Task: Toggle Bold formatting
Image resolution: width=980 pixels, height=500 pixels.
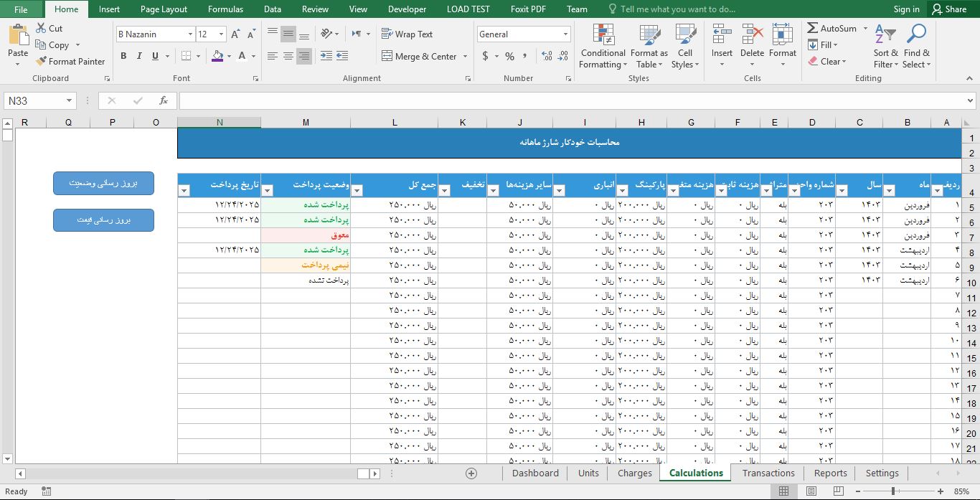Action: coord(123,56)
